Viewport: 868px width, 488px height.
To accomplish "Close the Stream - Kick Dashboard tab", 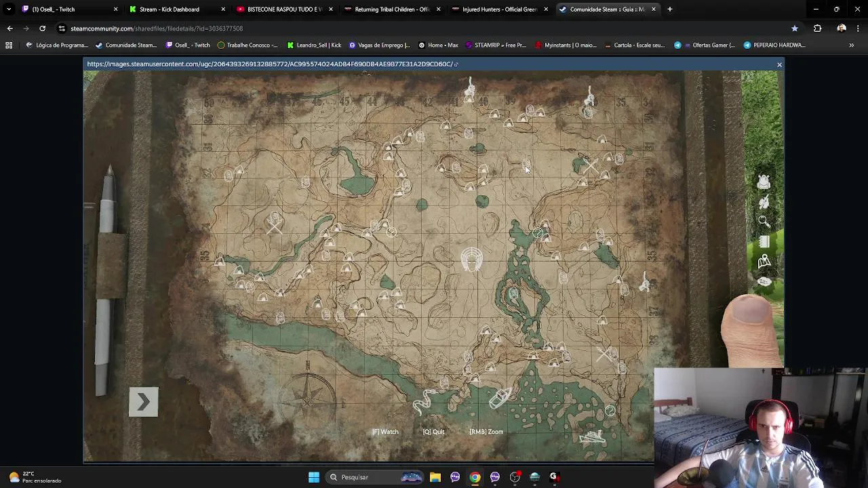I will 222,9.
